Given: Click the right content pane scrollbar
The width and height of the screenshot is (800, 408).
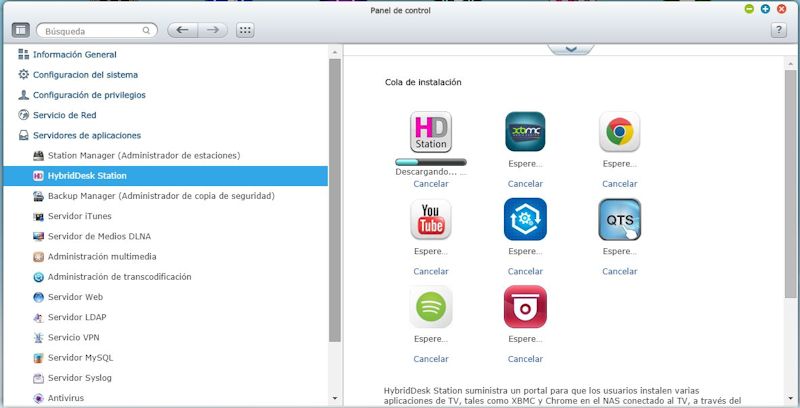Looking at the screenshot, I should point(790,184).
